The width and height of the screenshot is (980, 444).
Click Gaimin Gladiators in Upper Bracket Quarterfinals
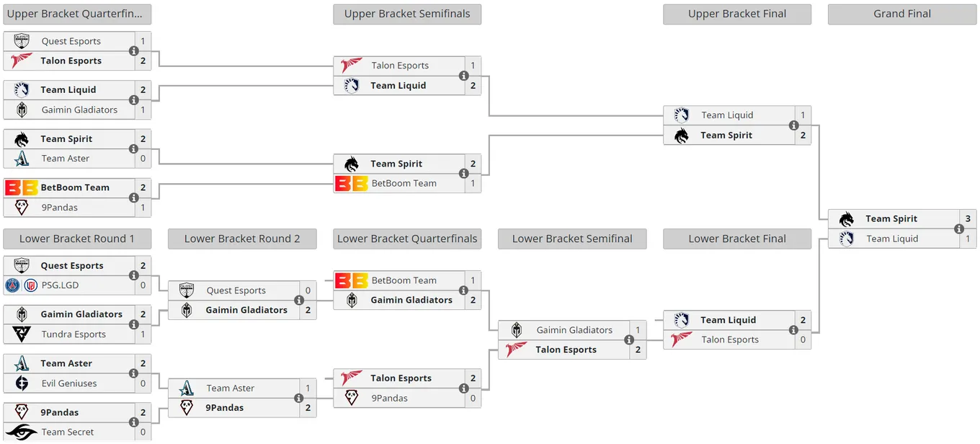click(79, 110)
